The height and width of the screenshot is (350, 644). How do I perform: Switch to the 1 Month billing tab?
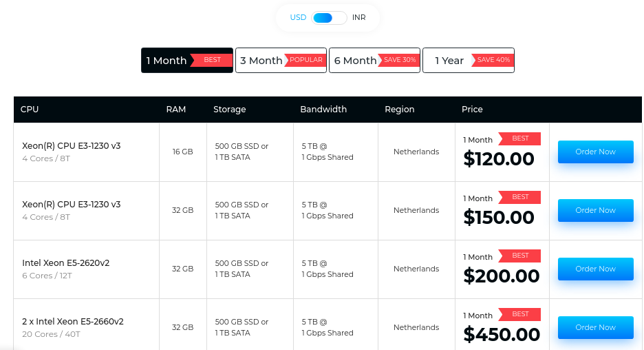click(167, 61)
